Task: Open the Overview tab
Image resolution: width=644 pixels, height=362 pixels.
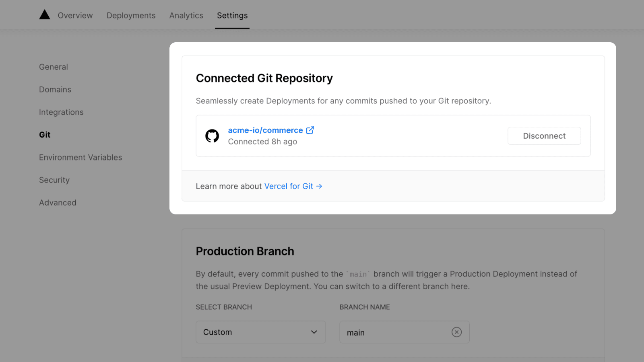Action: (x=75, y=15)
